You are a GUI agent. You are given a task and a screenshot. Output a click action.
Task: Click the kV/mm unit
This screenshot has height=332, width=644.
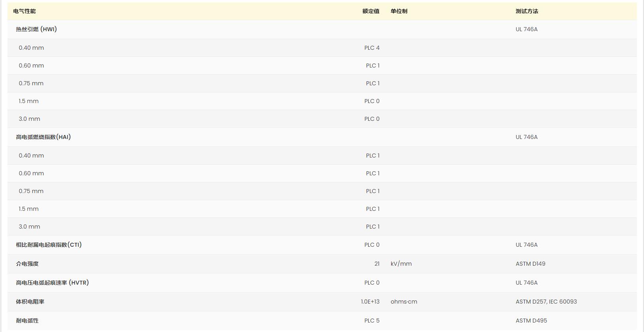click(x=401, y=264)
